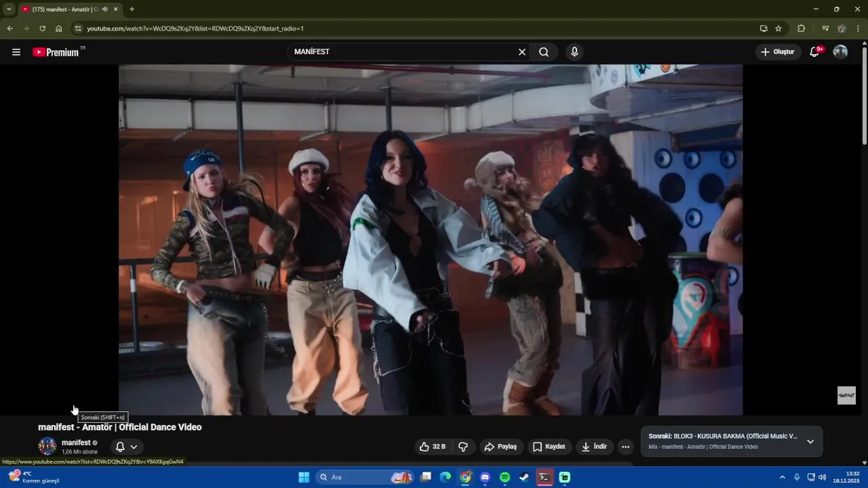Screen dimensions: 868x488
Task: Start voice search with microphone icon
Action: (574, 52)
